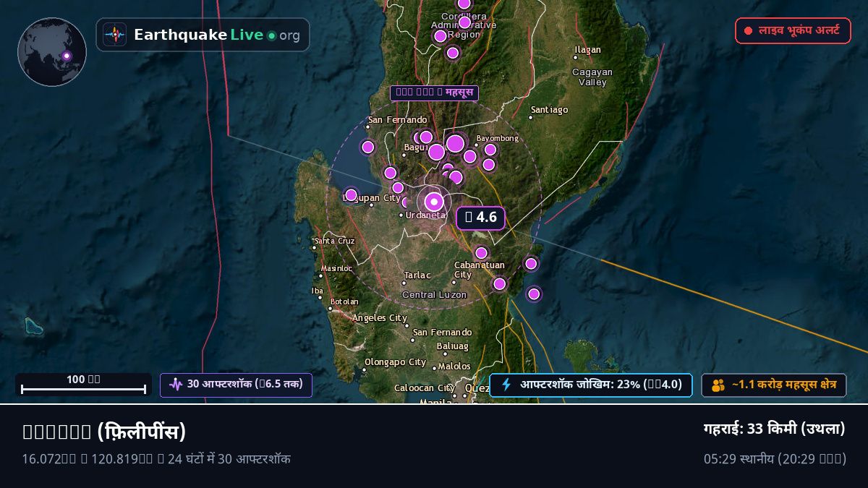Open the 30 aftershocks badge
Image resolution: width=868 pixels, height=488 pixels.
click(236, 385)
